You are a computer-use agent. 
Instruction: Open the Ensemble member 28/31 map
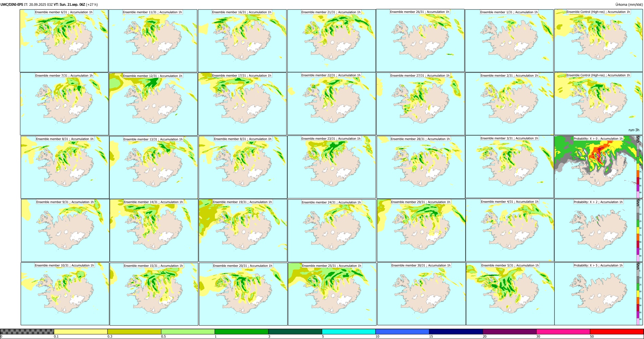click(421, 167)
